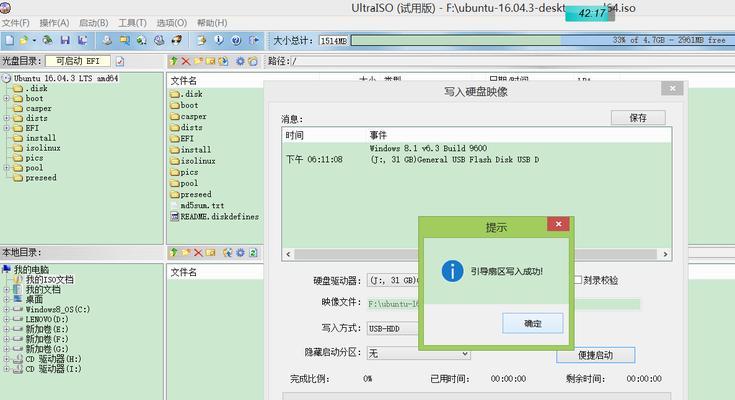Expand the boot folder in ISO tree
735x400 pixels.
(x=7, y=98)
